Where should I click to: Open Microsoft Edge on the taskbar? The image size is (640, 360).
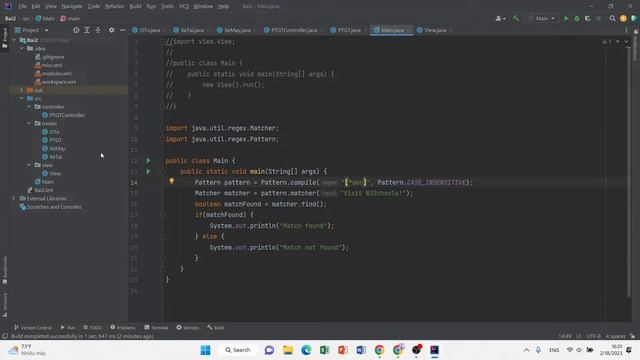[306, 350]
